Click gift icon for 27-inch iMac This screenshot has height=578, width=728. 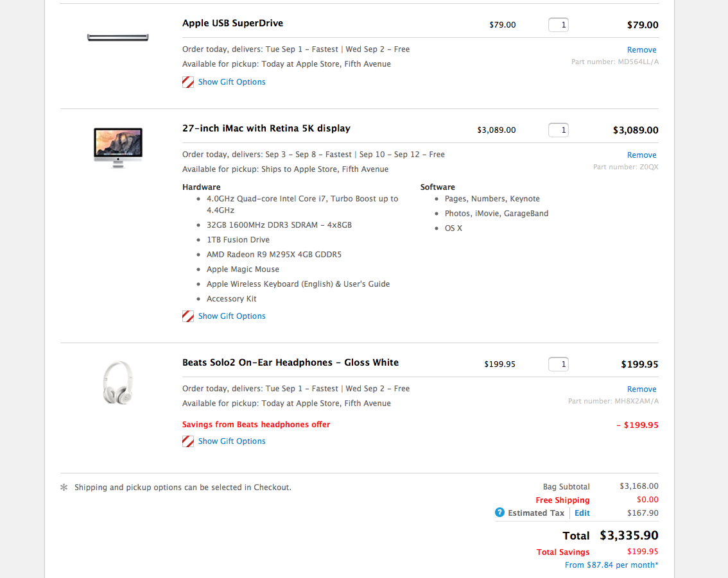(x=188, y=316)
